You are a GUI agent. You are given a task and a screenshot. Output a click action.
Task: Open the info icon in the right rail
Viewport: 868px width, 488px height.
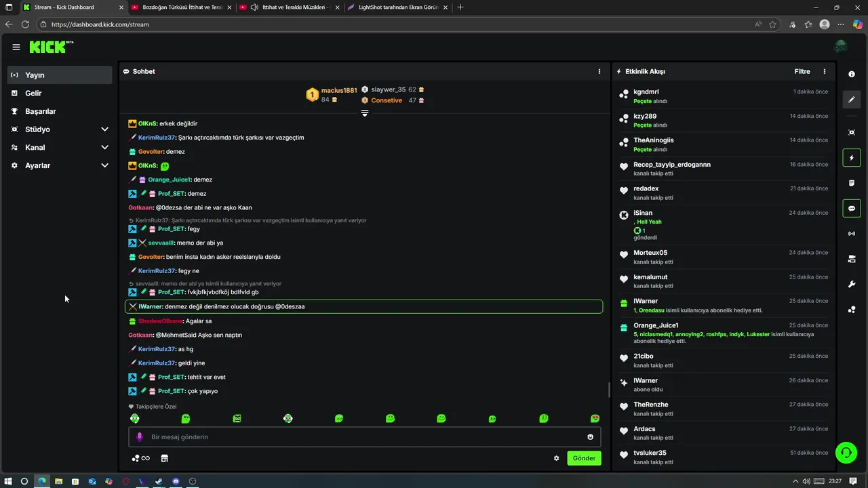852,74
